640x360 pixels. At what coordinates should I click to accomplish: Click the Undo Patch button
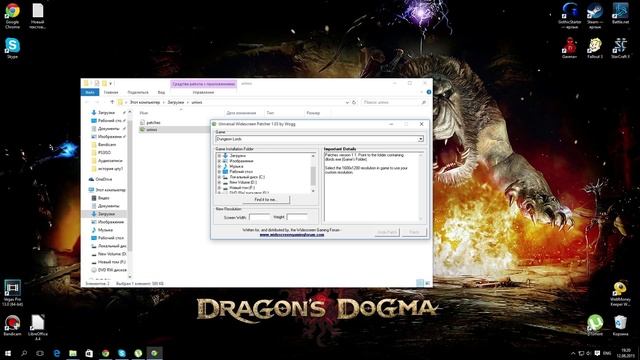[x=387, y=232]
